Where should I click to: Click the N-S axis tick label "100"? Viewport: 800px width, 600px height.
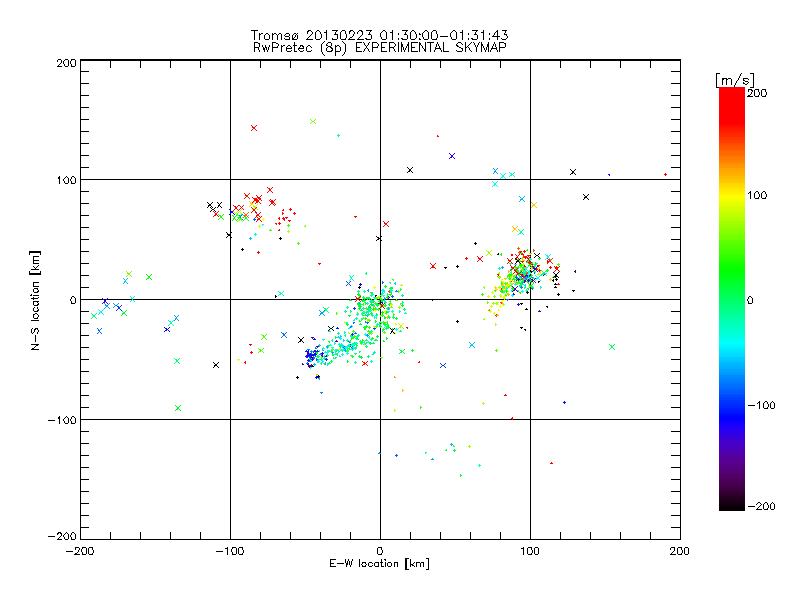(x=66, y=180)
